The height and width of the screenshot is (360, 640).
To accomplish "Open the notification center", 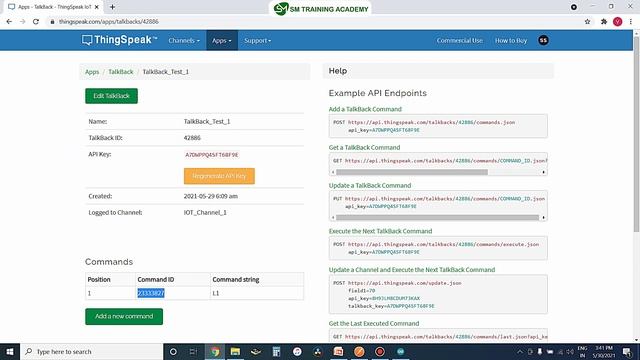I will click(627, 351).
